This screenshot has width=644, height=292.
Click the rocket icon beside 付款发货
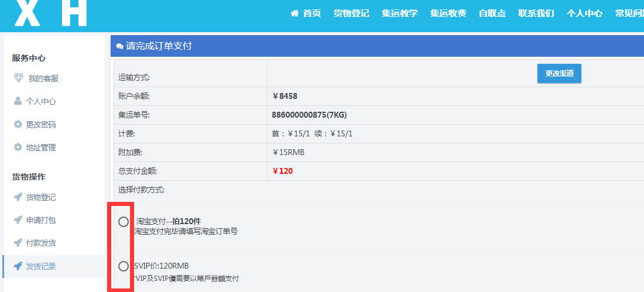coord(18,243)
